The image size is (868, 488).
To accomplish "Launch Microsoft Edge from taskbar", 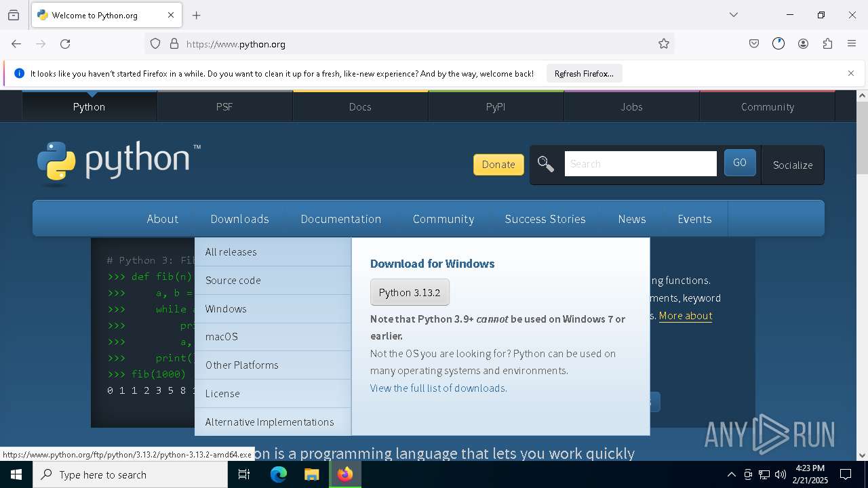I will point(279,474).
